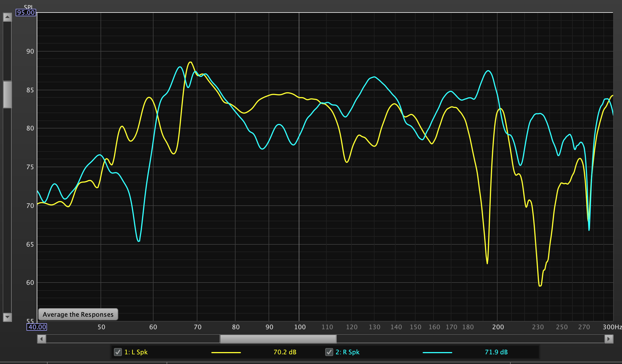Screen dimensions: 622x364
Task: Click the vertical scrollbar down arrow
Action: click(x=7, y=317)
